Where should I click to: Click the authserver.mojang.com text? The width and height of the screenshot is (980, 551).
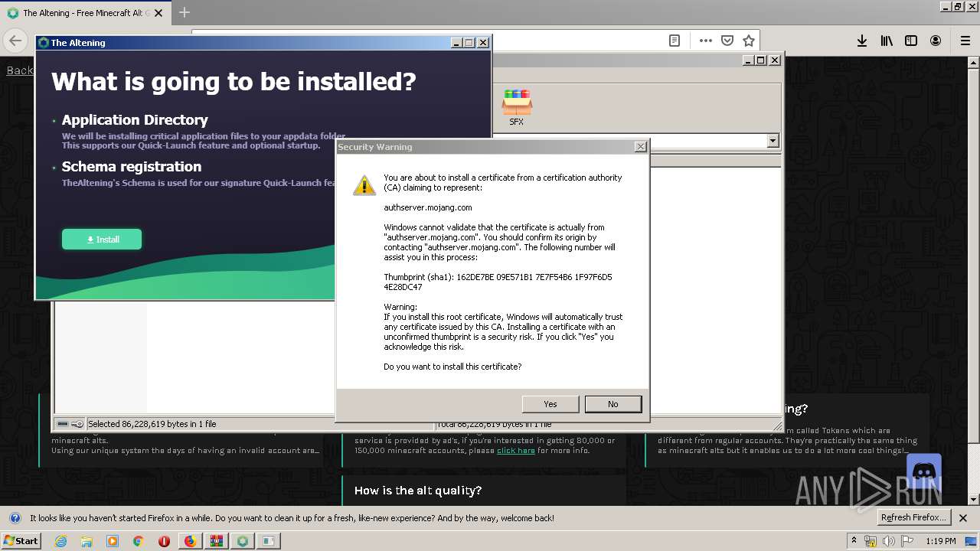(428, 207)
